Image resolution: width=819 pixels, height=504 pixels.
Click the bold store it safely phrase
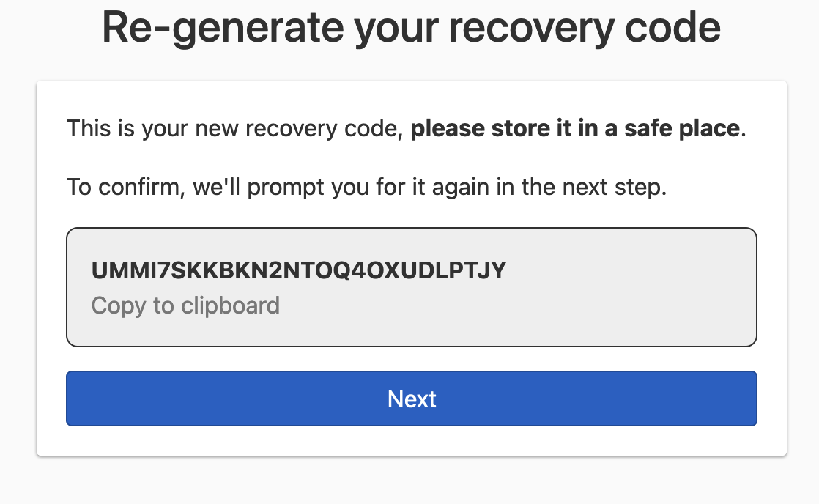(577, 128)
